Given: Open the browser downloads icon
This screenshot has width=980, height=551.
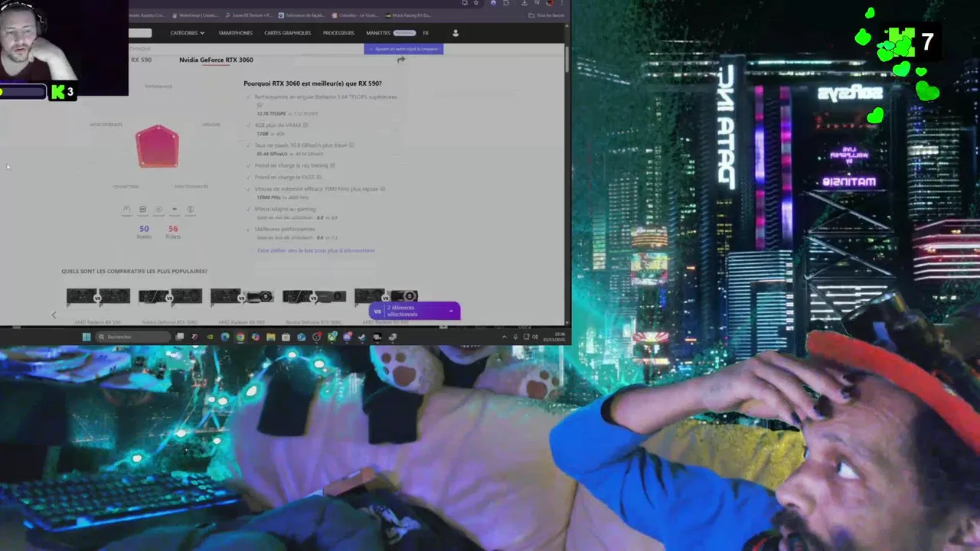Looking at the screenshot, I should click(x=523, y=3).
